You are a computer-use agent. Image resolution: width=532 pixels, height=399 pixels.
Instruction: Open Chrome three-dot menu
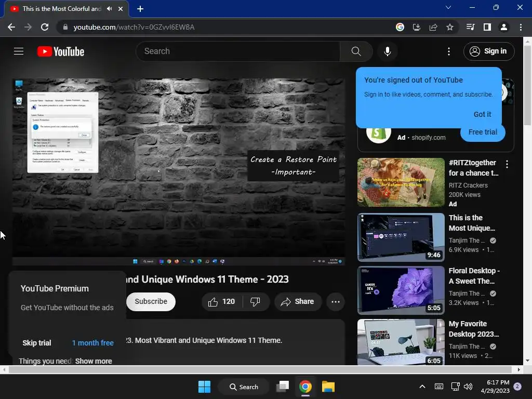point(521,27)
